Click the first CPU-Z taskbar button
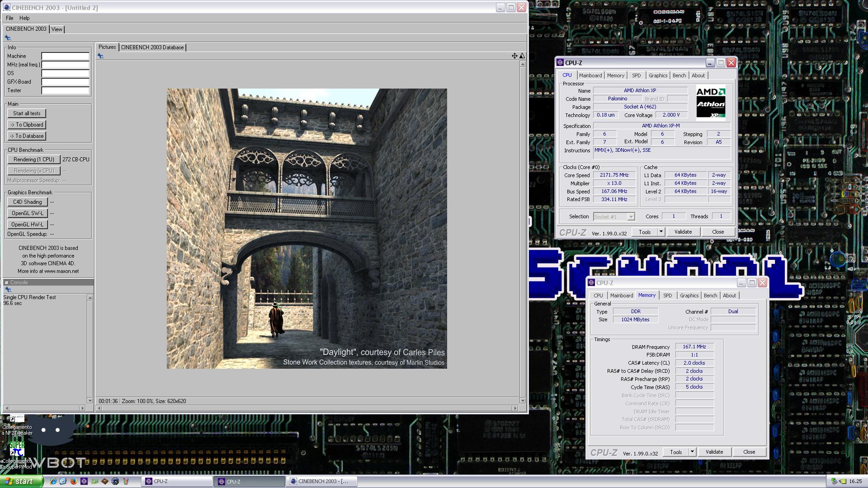This screenshot has width=868, height=488. [x=176, y=482]
